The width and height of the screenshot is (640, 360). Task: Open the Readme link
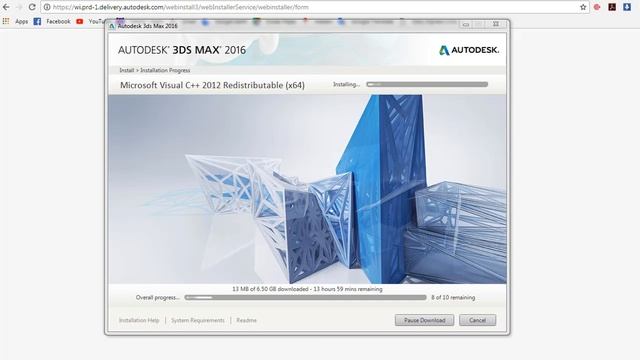click(247, 320)
